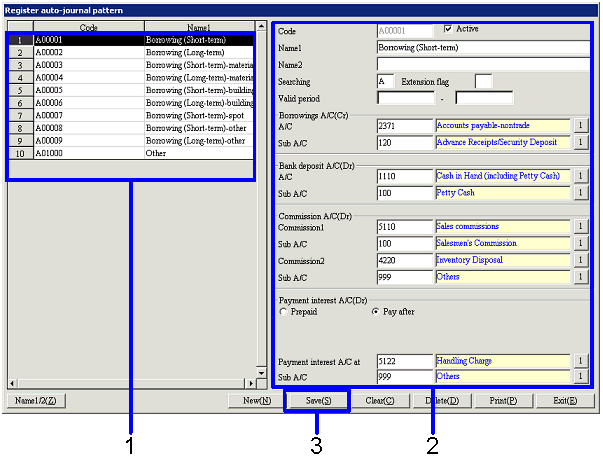Open lookup button beside Petty Cash

pyautogui.click(x=580, y=193)
